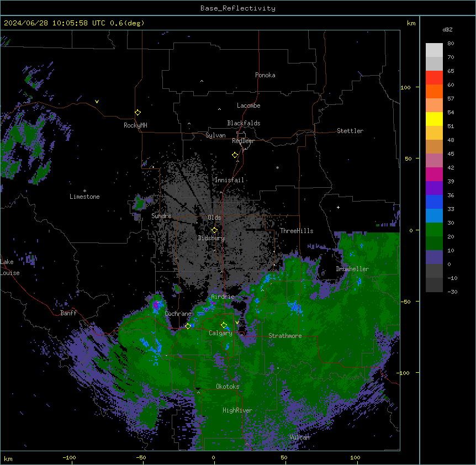Select the 10 dBZ slate-purple legend swatch
The image size is (476, 465).
pyautogui.click(x=434, y=257)
